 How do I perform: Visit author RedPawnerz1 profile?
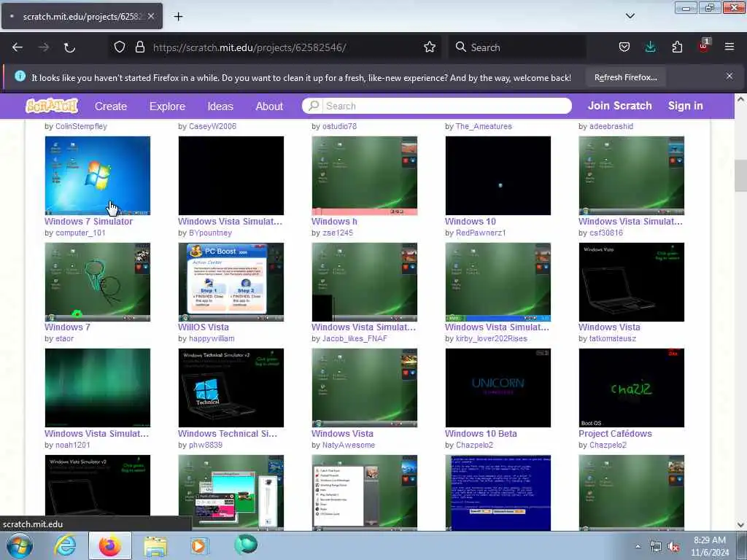click(481, 233)
